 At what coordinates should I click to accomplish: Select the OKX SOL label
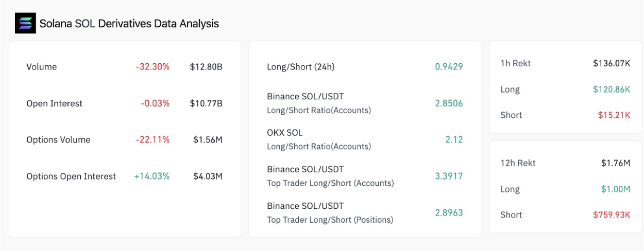(x=285, y=133)
